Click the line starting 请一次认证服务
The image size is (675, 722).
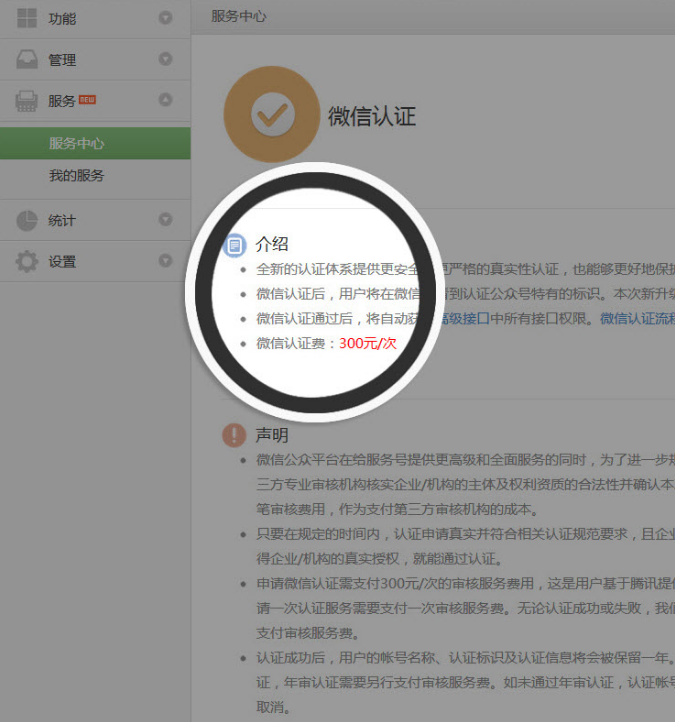click(x=466, y=609)
